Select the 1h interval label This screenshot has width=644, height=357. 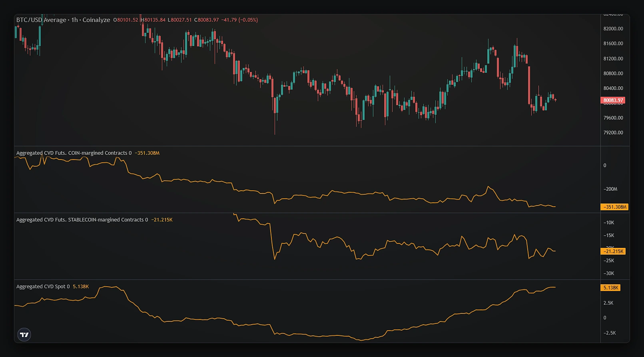[x=74, y=20]
